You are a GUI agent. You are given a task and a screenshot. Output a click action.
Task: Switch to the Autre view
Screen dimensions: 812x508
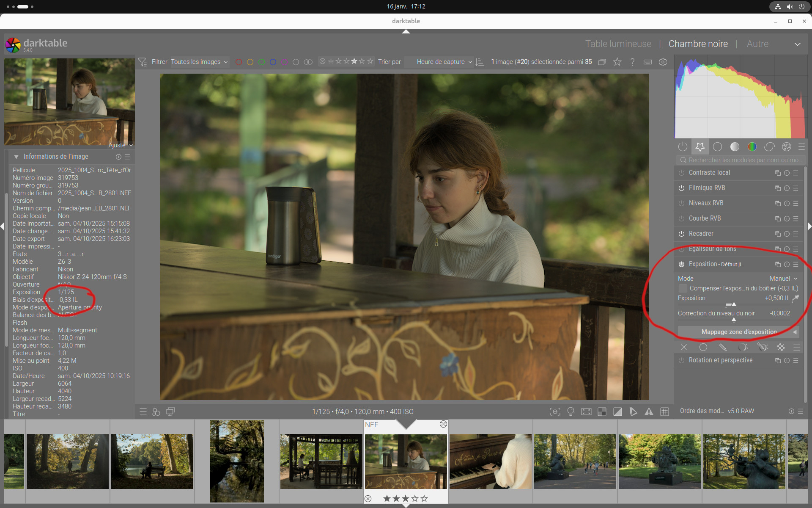click(757, 44)
